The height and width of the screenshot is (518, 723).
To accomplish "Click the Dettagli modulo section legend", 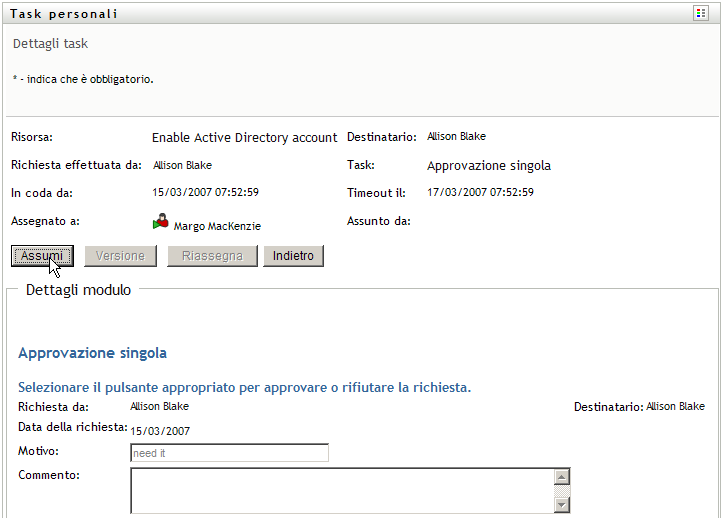I will (79, 290).
